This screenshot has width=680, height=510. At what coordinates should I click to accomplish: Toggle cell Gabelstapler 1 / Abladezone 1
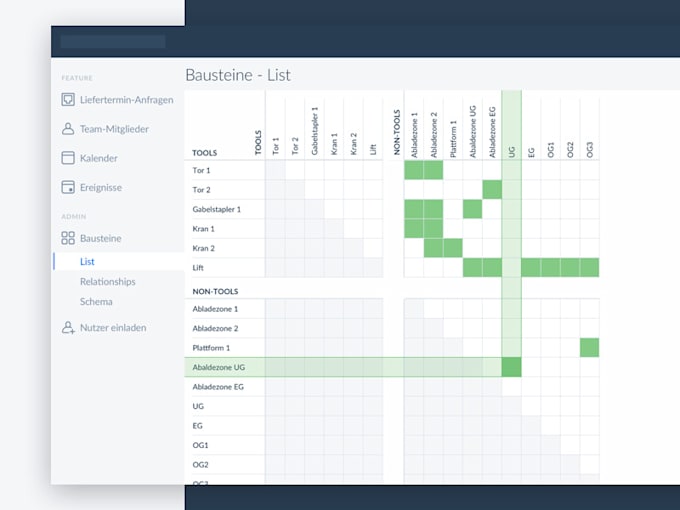pos(414,209)
